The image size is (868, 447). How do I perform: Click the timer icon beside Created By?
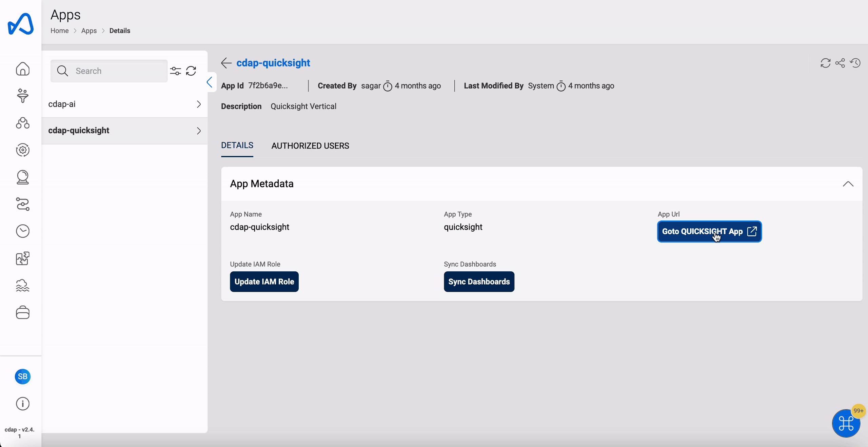[x=388, y=86]
